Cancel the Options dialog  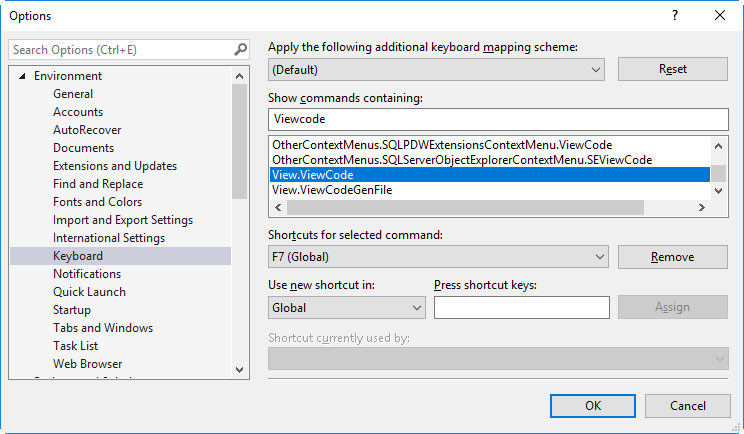pyautogui.click(x=687, y=405)
